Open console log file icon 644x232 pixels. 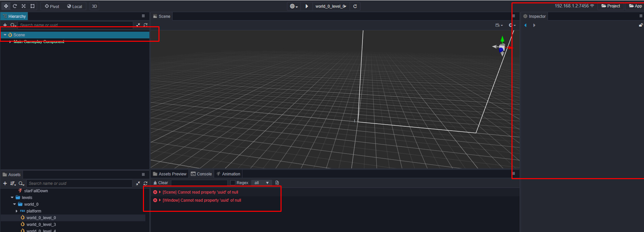coord(277,183)
